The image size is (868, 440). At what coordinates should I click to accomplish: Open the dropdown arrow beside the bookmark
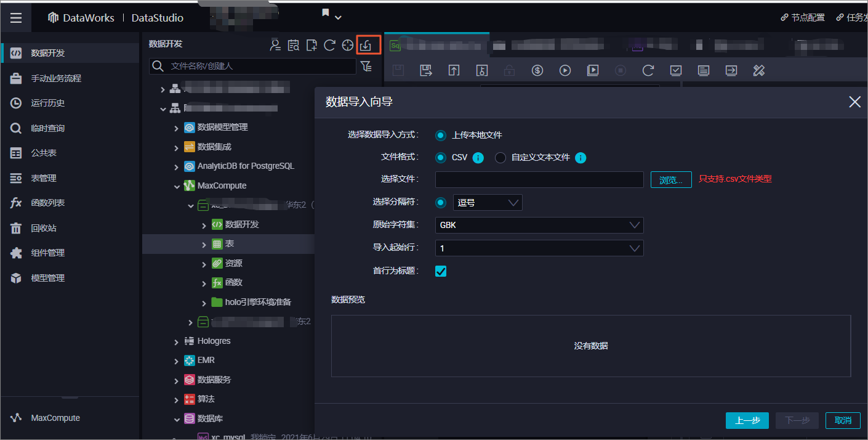pyautogui.click(x=338, y=17)
